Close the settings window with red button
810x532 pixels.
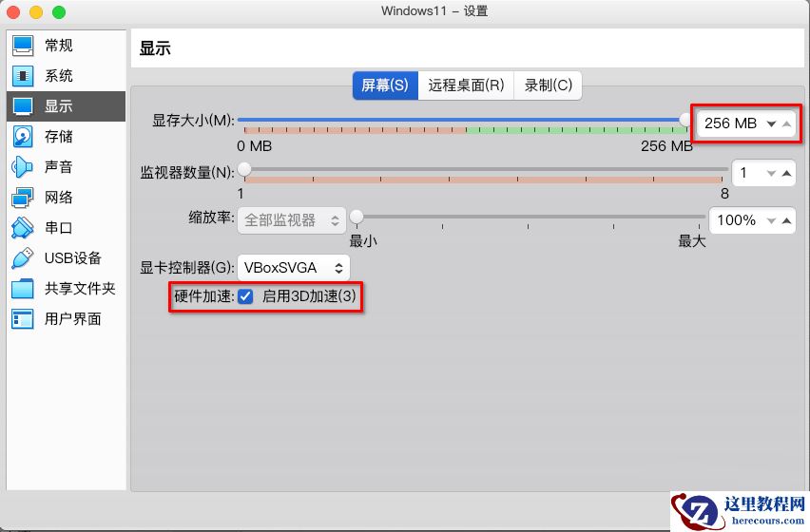(x=13, y=11)
